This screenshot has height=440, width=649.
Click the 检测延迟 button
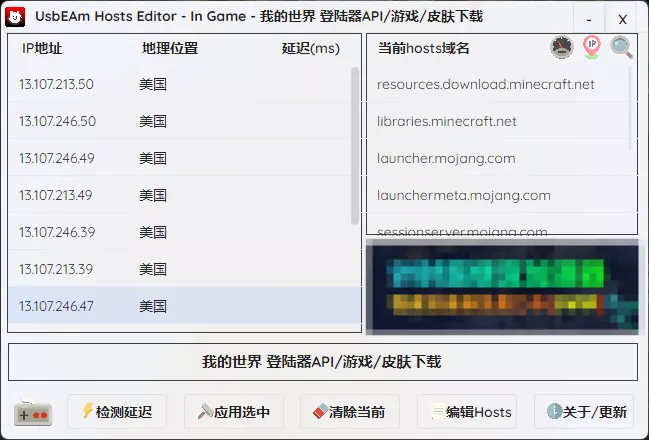click(117, 412)
